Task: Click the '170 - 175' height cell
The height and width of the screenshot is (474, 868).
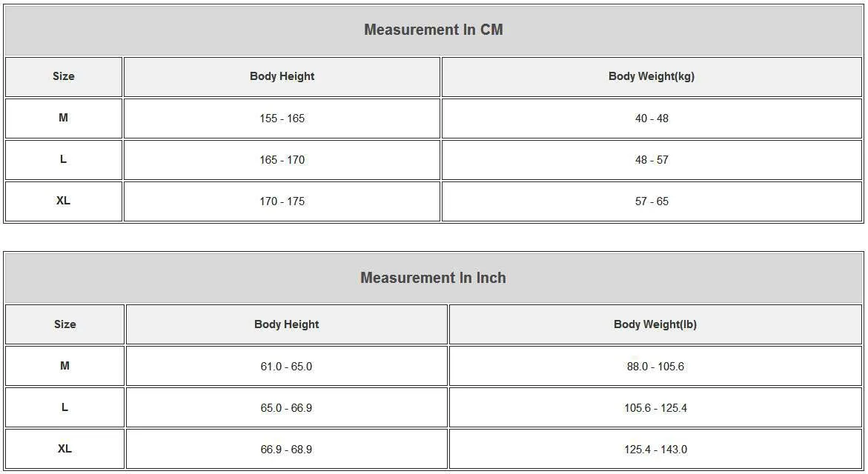Action: pos(282,201)
